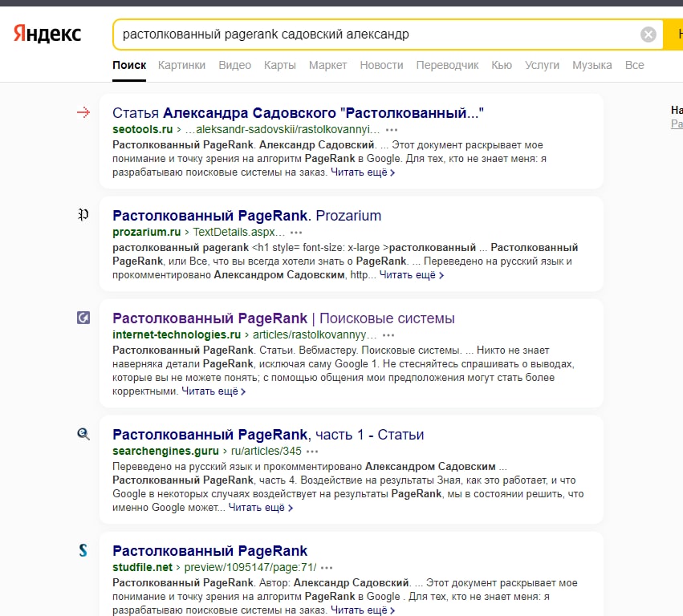Open the three-dot menu for searchengines.guru result
The image size is (683, 616).
tap(312, 452)
